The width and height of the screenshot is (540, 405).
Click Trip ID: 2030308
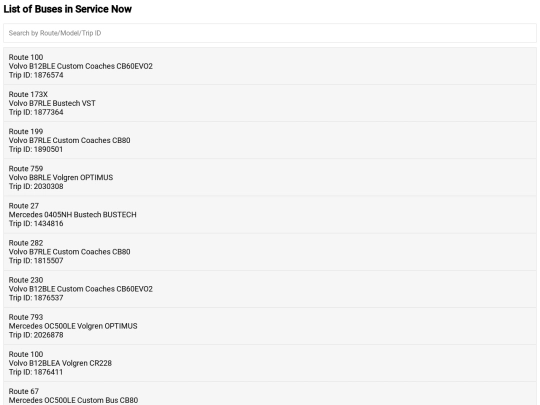click(x=36, y=187)
